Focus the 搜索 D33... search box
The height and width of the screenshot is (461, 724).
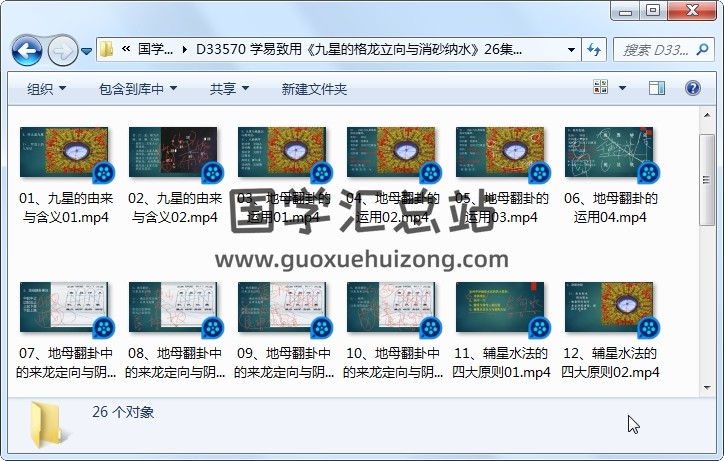(656, 49)
